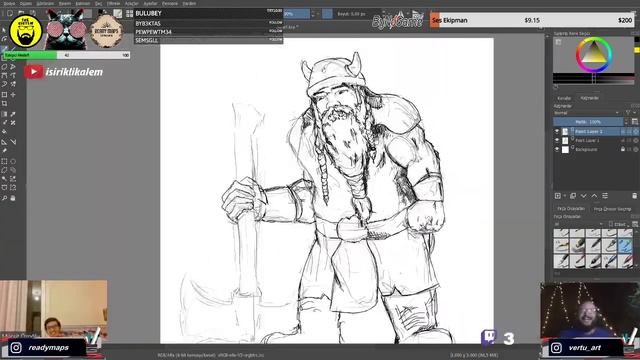Select the polygon drawing tool
The height and width of the screenshot is (360, 640).
pyautogui.click(x=4, y=67)
